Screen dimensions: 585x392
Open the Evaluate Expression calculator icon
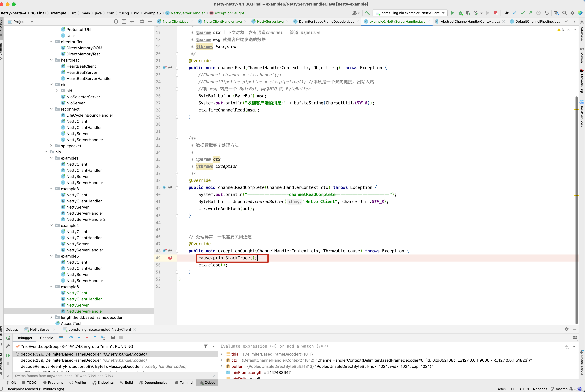click(x=113, y=337)
